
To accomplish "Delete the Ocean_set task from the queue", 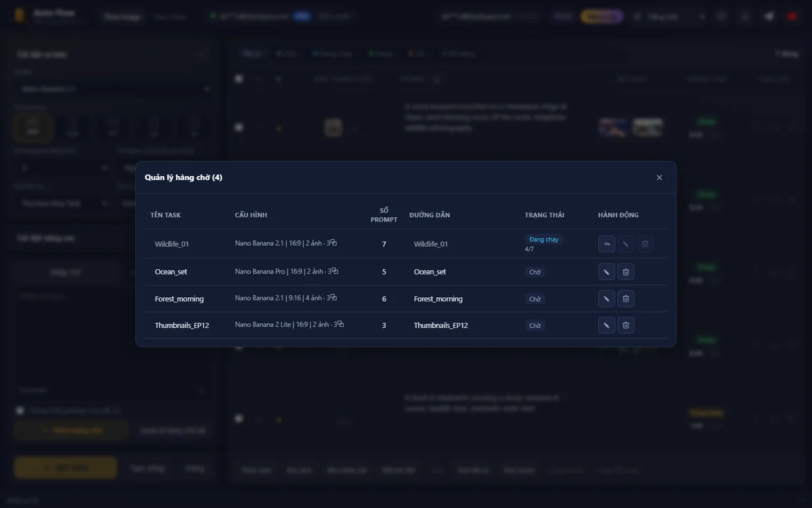I will [625, 272].
